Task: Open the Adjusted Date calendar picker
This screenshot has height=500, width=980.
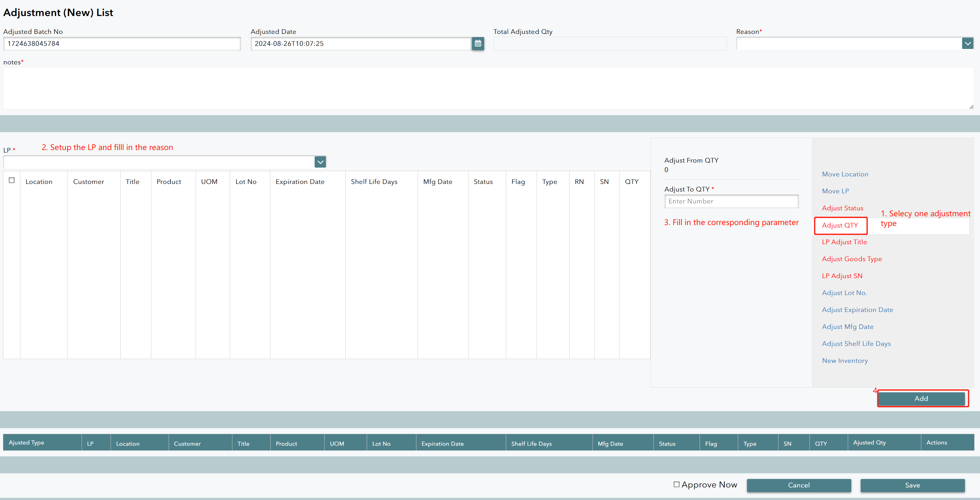Action: pos(478,44)
